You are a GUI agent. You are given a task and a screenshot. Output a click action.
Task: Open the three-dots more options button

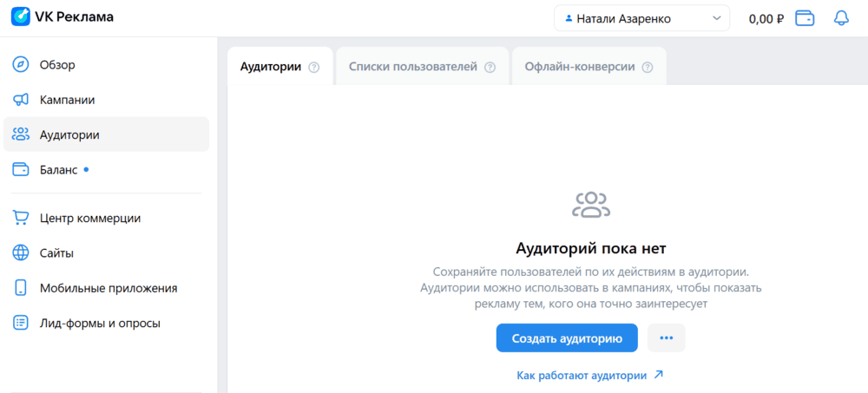tap(667, 338)
